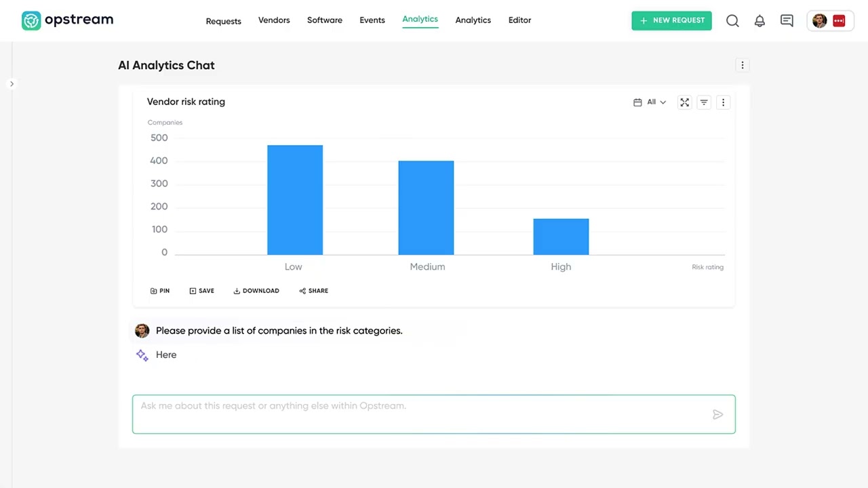Expand chart to fullscreen
Screen dimensions: 868x488
click(684, 102)
